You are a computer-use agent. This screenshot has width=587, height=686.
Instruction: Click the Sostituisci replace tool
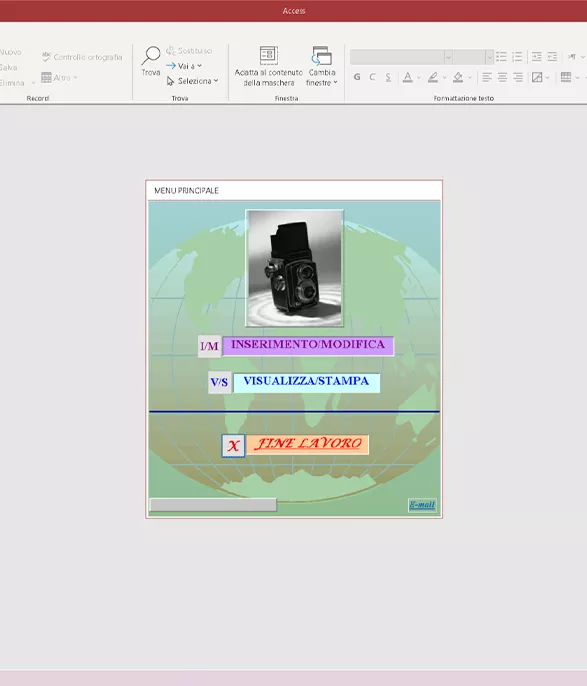[189, 51]
